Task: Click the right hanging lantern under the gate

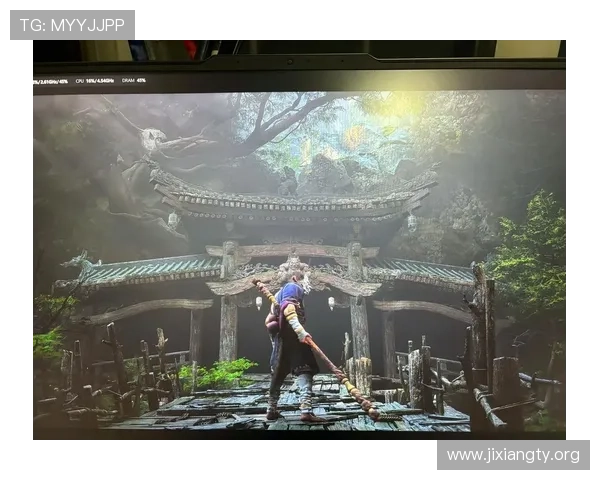Action: tap(331, 301)
